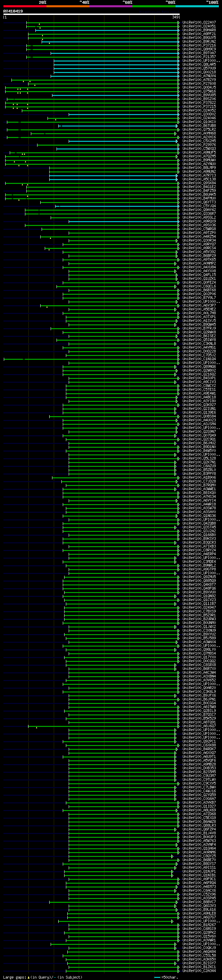Open hit UniRef100_O24051

click(x=199, y=26)
